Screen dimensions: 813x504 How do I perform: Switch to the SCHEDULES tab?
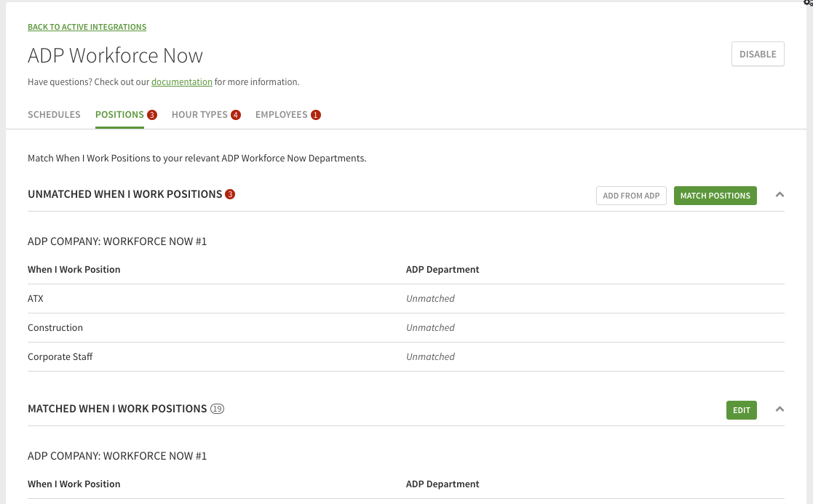coord(54,114)
